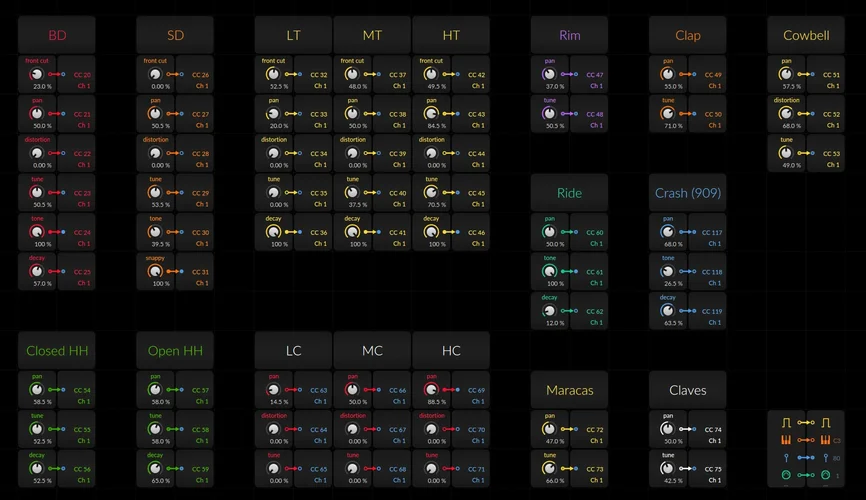Click the CC 36 assignment for LT decay

point(319,232)
